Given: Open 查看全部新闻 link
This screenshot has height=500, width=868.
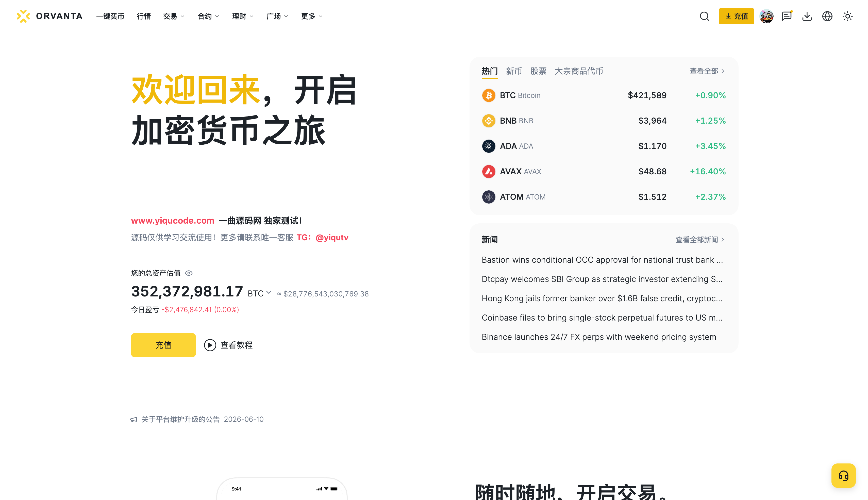Looking at the screenshot, I should pyautogui.click(x=700, y=240).
